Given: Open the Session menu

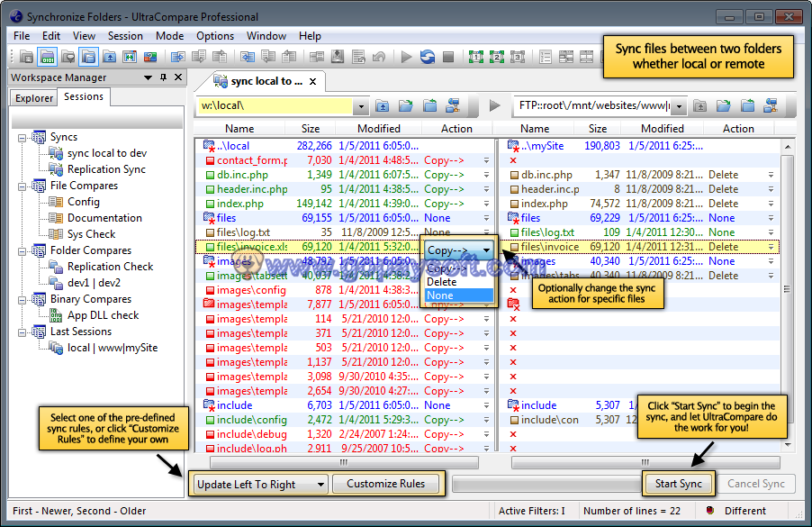Looking at the screenshot, I should click(124, 36).
